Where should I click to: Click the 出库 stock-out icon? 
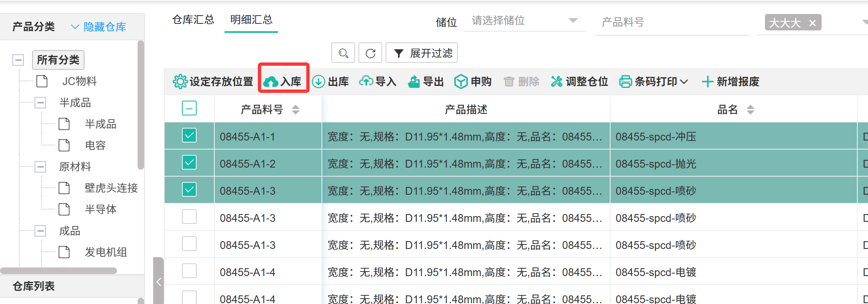(318, 82)
